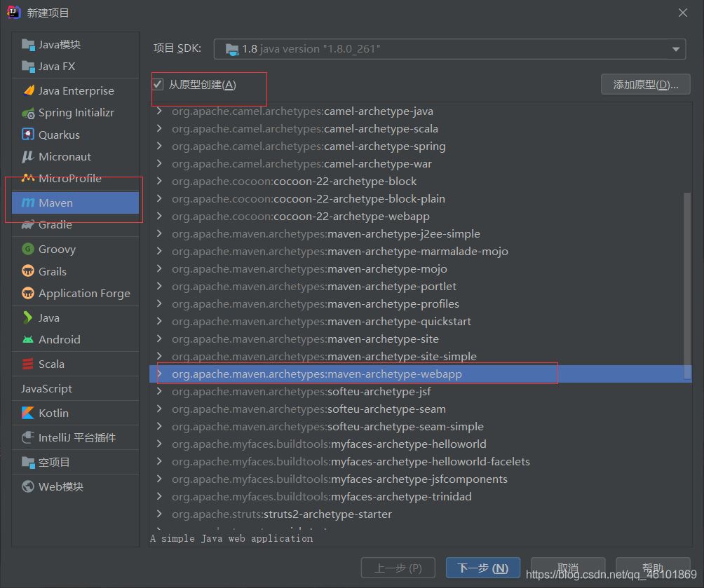Select cocoon-22-archetype-block-plain row
Screen dimensions: 704x588
420,198
